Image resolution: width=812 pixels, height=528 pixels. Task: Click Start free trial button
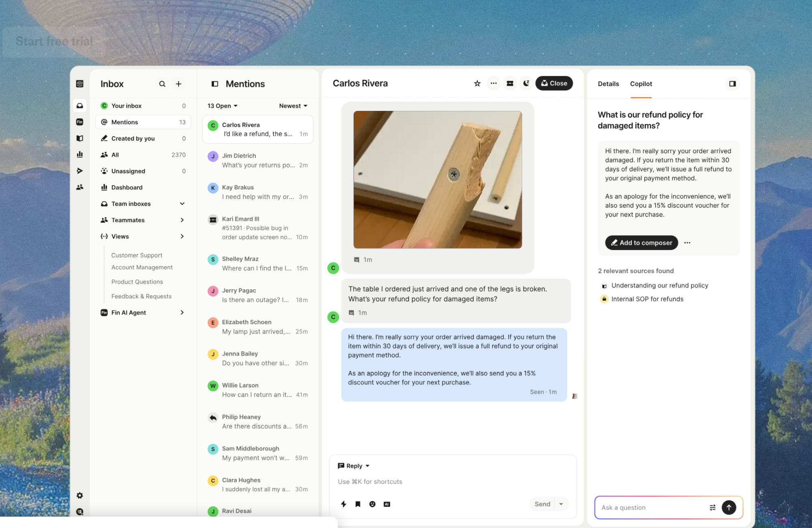click(x=54, y=41)
